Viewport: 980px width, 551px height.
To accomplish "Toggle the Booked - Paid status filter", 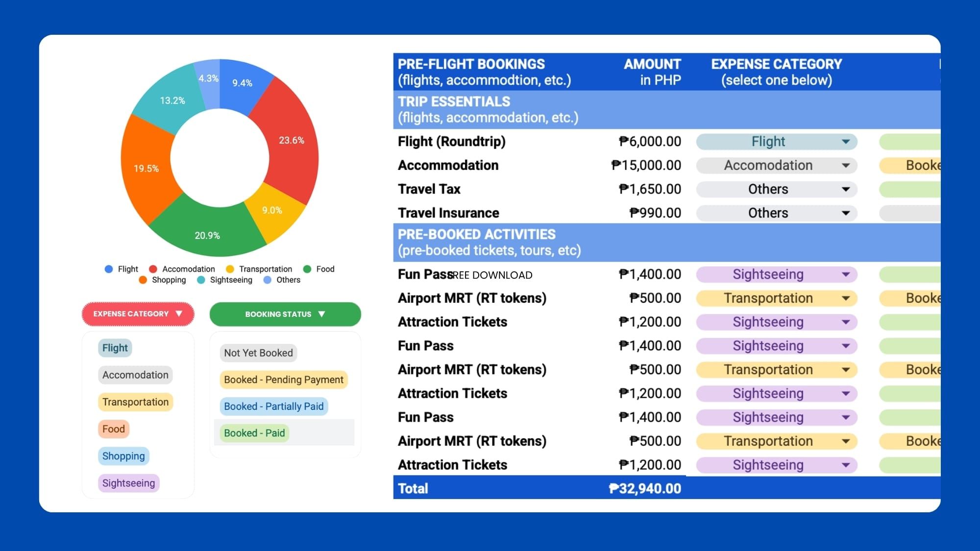I will point(254,433).
